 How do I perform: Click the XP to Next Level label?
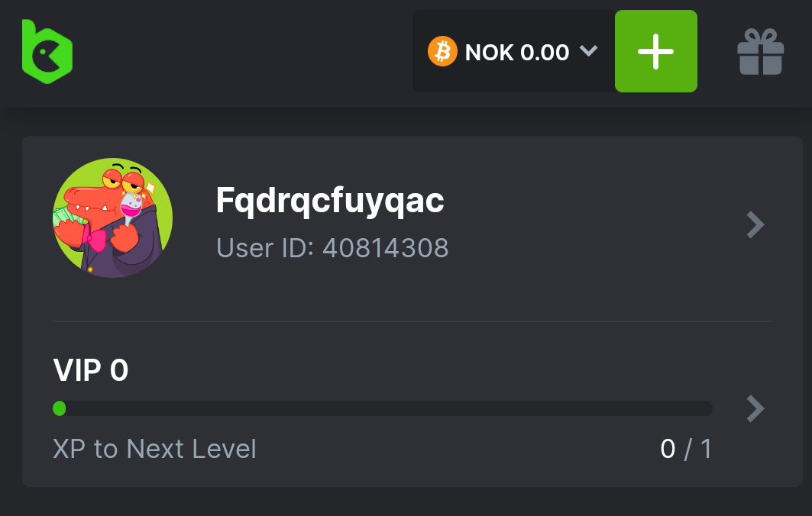[154, 449]
